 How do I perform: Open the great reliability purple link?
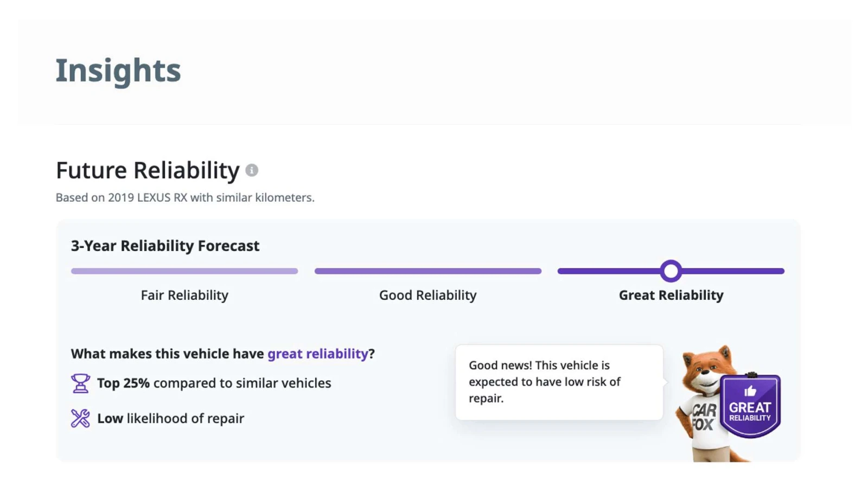point(318,354)
